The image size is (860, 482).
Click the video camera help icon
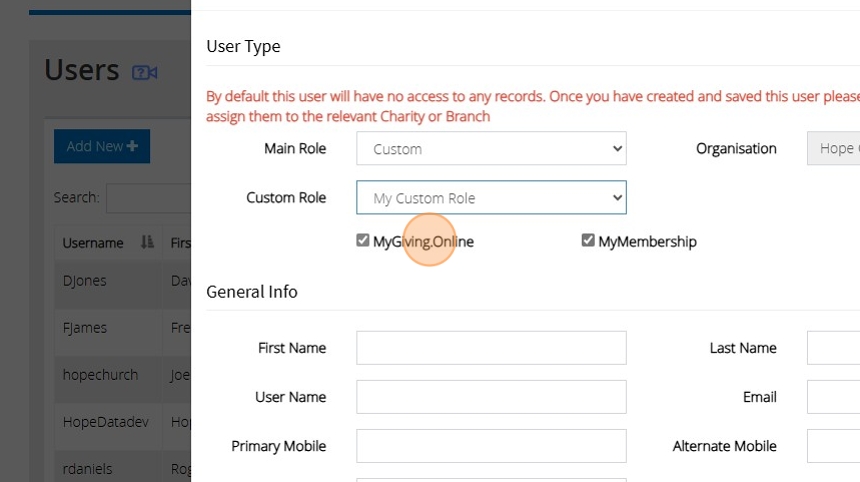pos(145,72)
